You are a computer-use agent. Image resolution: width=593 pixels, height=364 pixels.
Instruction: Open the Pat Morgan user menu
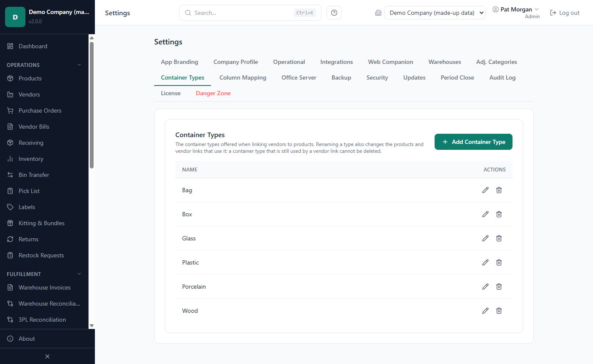click(x=516, y=13)
